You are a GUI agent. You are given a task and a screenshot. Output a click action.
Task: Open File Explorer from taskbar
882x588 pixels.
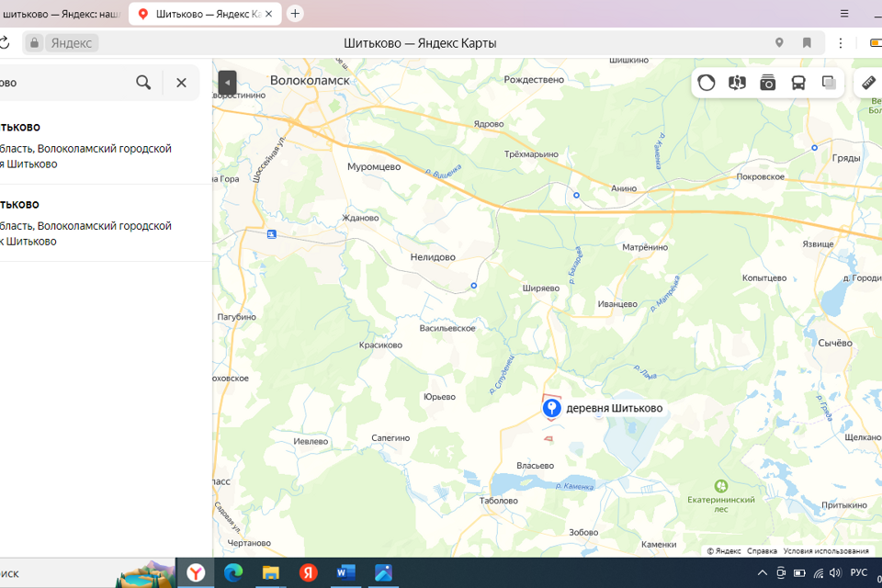pyautogui.click(x=270, y=572)
